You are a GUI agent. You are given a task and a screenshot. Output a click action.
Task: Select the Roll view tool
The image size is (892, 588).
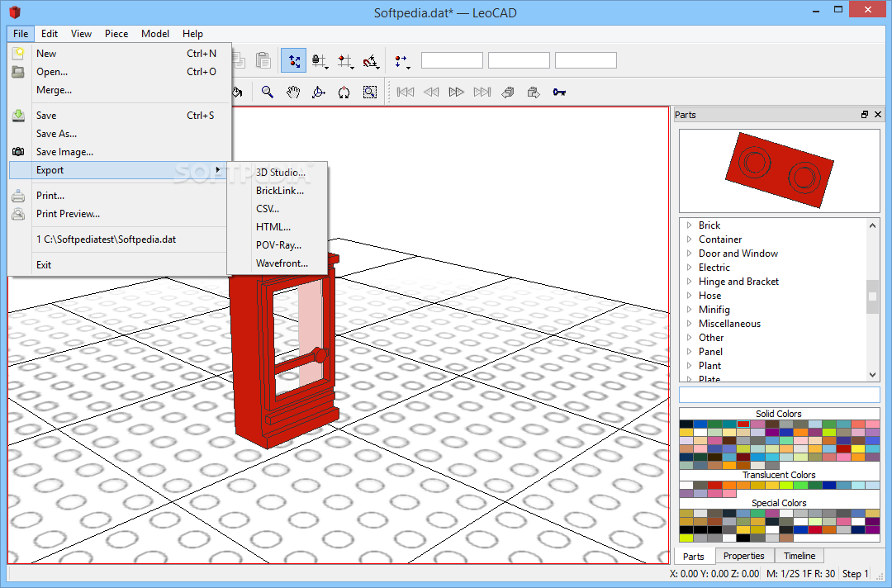344,92
